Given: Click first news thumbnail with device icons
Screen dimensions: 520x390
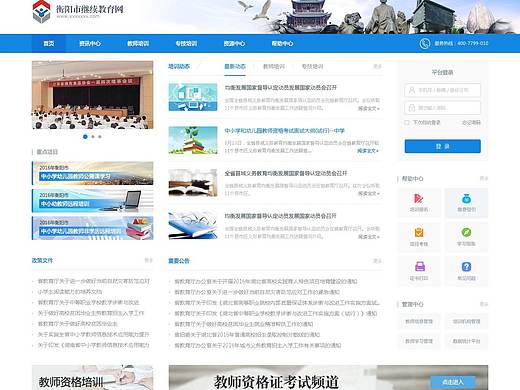Looking at the screenshot, I should coord(193,97).
